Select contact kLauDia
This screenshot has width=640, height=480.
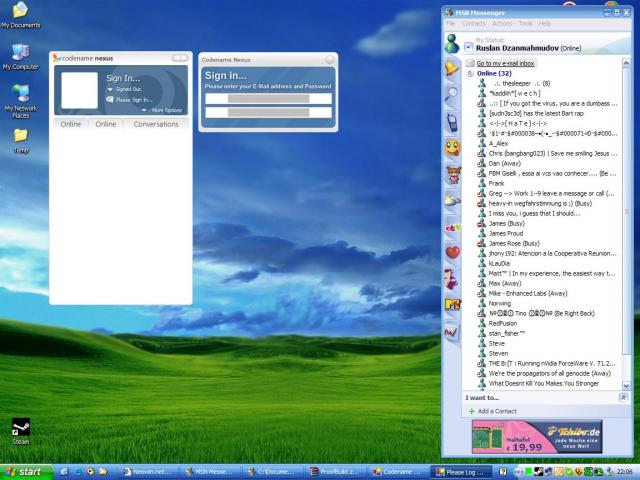tap(499, 263)
